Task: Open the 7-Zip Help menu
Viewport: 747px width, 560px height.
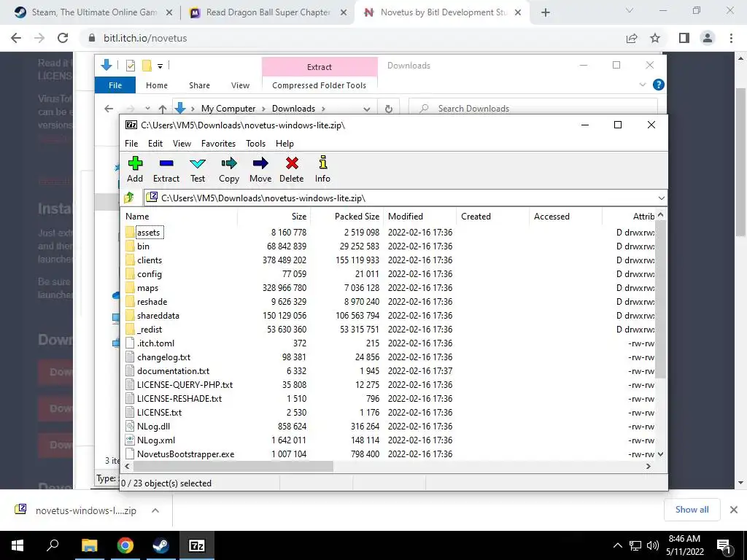Action: [x=285, y=144]
